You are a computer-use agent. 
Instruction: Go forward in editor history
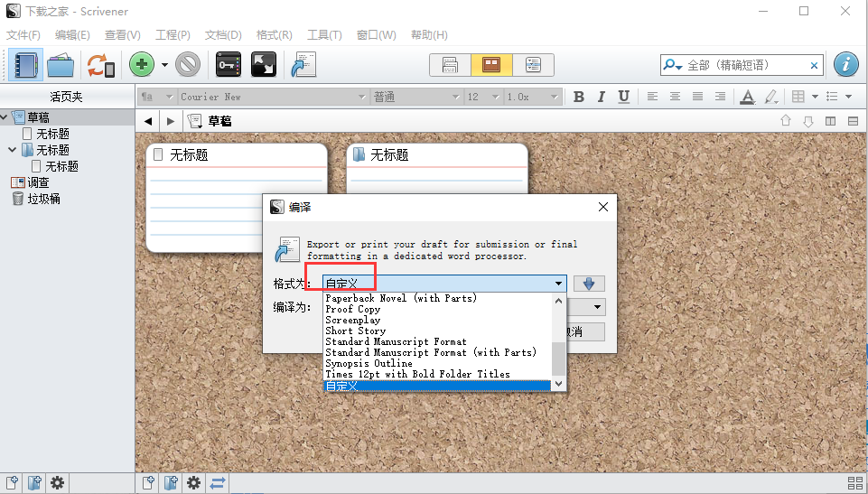click(171, 121)
